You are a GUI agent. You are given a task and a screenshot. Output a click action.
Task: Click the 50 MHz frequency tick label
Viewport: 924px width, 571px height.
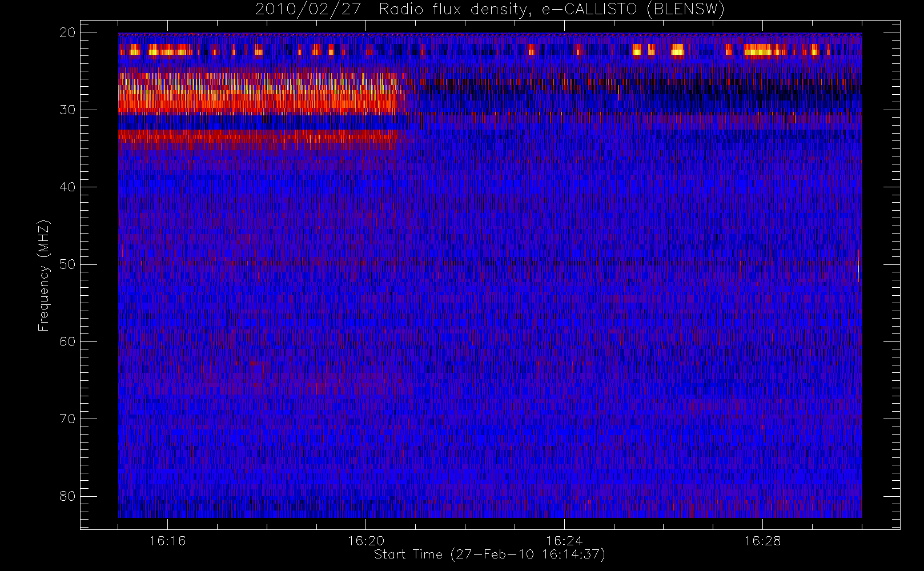pyautogui.click(x=67, y=264)
